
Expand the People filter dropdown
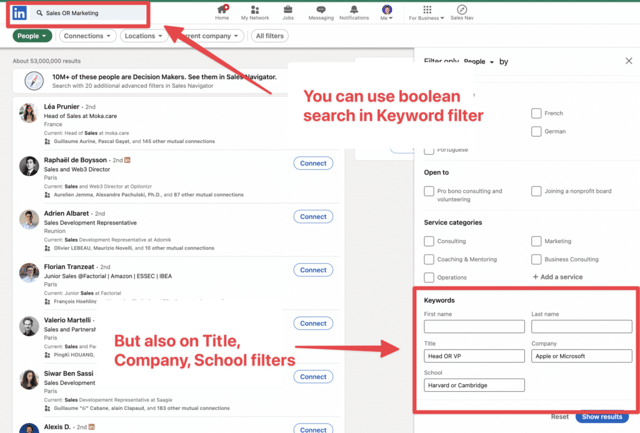[x=32, y=36]
